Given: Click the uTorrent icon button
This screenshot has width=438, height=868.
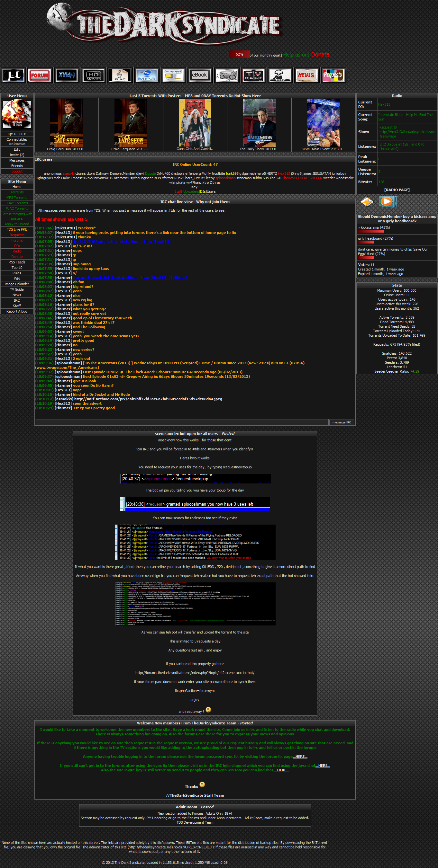Looking at the screenshot, I should click(13, 75).
